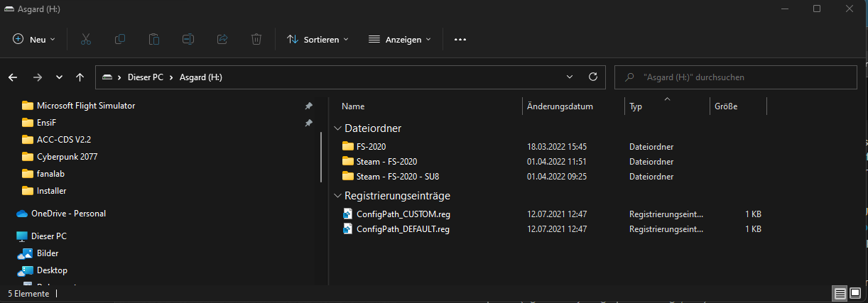Click the ConfigPath_CUSTOM.reg file icon
Screen dimensions: 868x303
click(347, 214)
